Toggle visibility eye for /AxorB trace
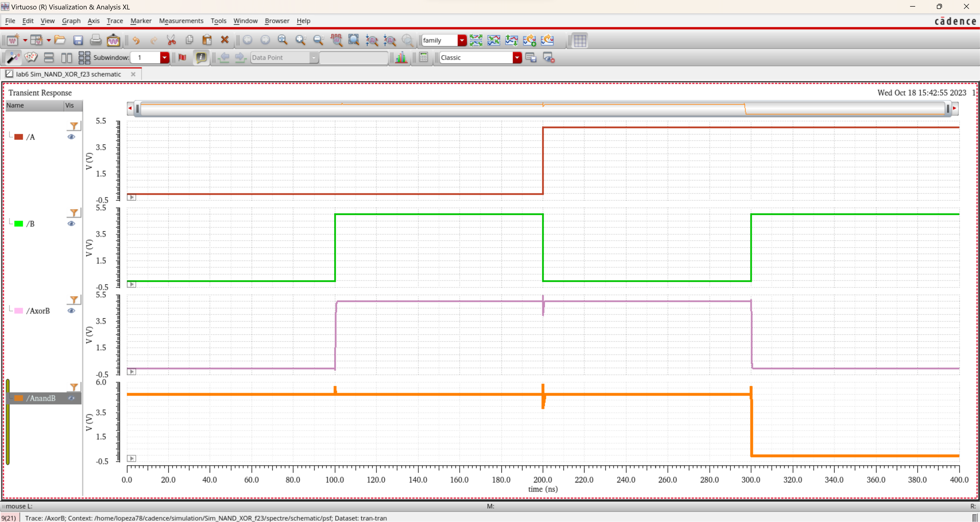 71,311
